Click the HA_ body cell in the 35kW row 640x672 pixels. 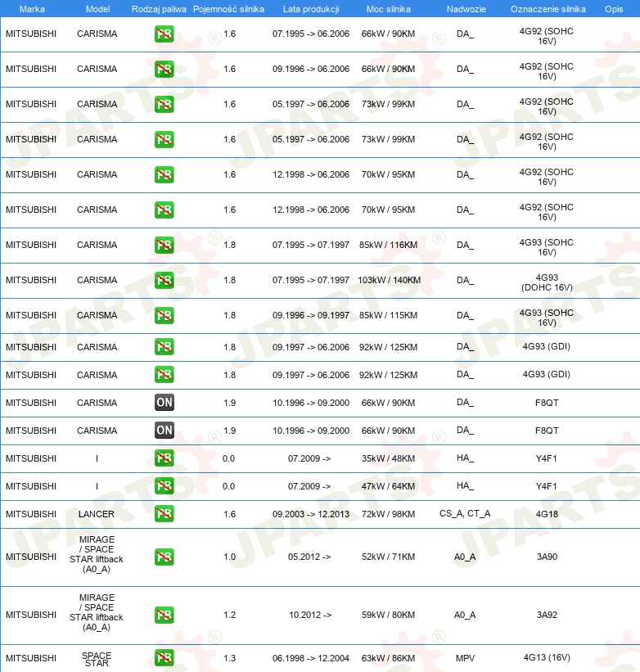[465, 458]
